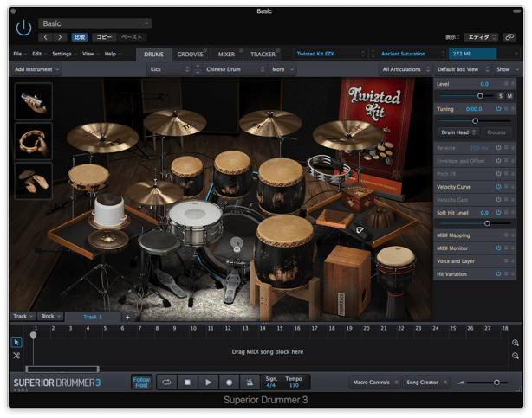Open the More dropdown

tap(282, 69)
